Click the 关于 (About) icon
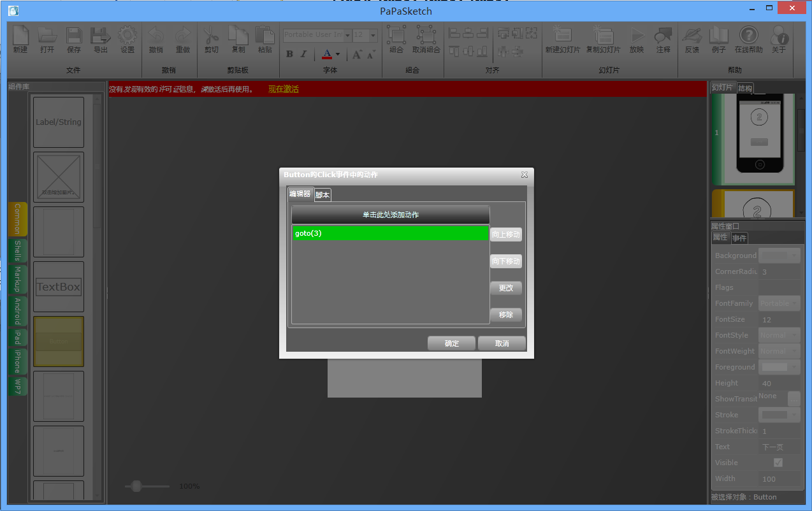This screenshot has width=812, height=511. [779, 35]
